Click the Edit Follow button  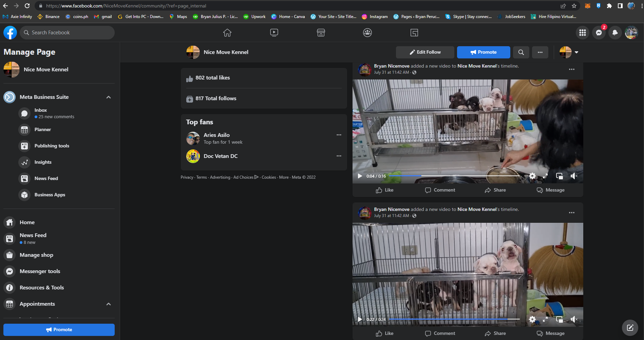click(425, 52)
